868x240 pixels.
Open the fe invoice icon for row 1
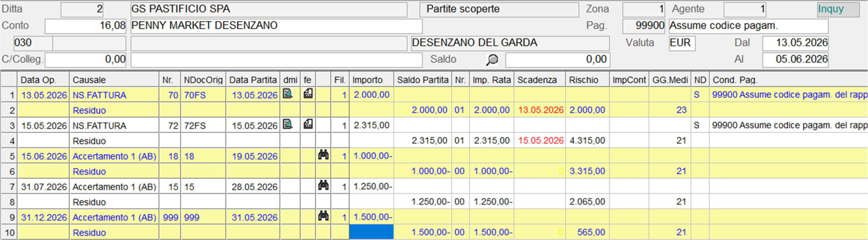click(x=308, y=94)
